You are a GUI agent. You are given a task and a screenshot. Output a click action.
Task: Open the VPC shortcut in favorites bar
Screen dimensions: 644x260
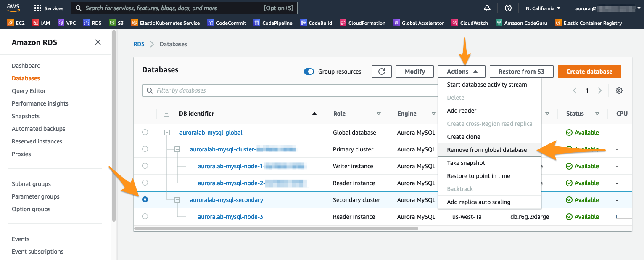click(x=67, y=23)
